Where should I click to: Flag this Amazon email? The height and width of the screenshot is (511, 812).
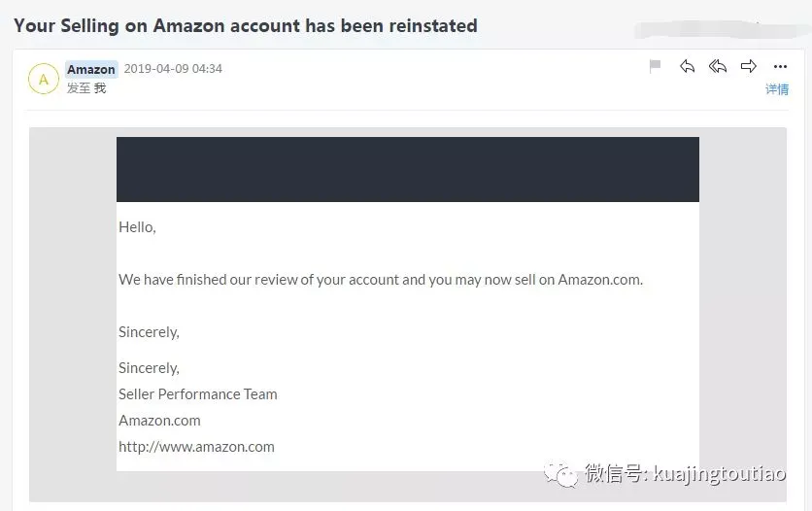pyautogui.click(x=655, y=66)
